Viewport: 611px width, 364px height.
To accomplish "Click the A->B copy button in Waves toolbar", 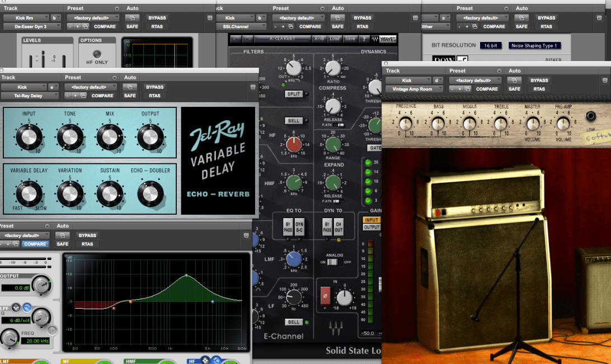I will coord(319,39).
